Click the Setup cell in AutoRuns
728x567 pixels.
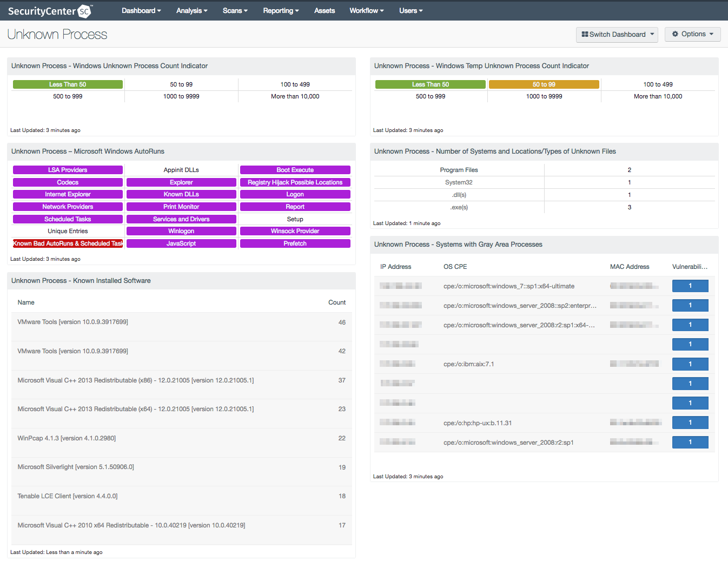tap(295, 219)
